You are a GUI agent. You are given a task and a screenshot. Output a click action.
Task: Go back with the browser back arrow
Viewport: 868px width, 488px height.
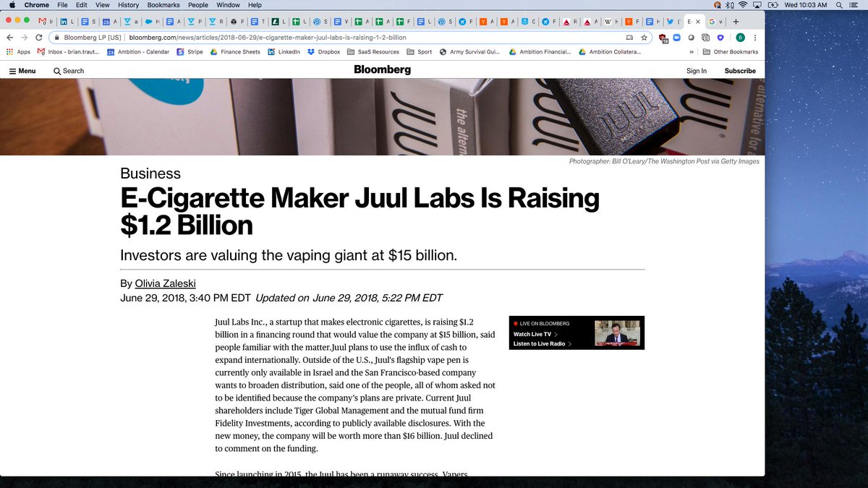(9, 38)
